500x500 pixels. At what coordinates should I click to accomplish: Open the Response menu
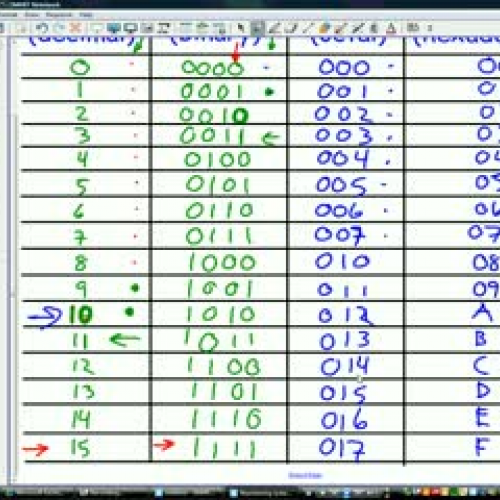click(59, 15)
